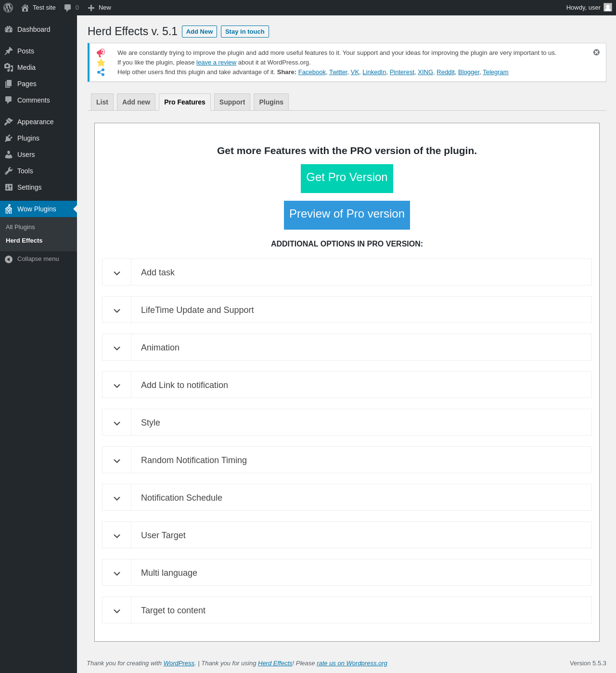
Task: Select the Pro Features tab
Action: coord(185,102)
